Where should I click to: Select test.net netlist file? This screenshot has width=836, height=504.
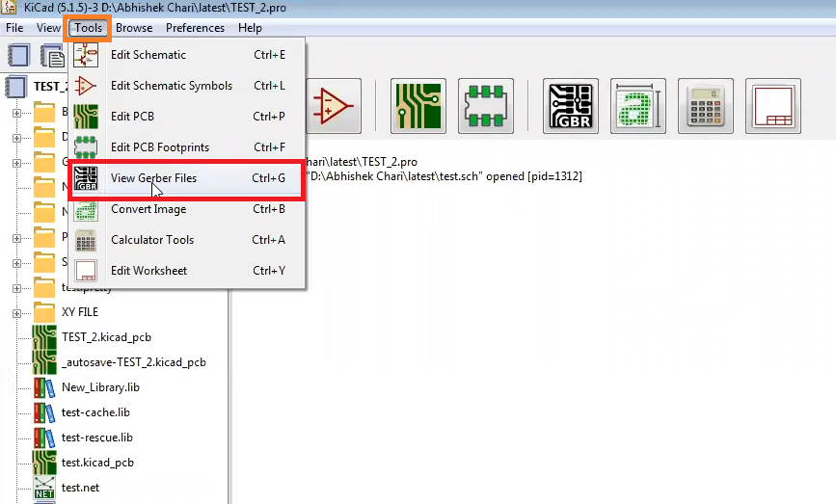coord(80,488)
